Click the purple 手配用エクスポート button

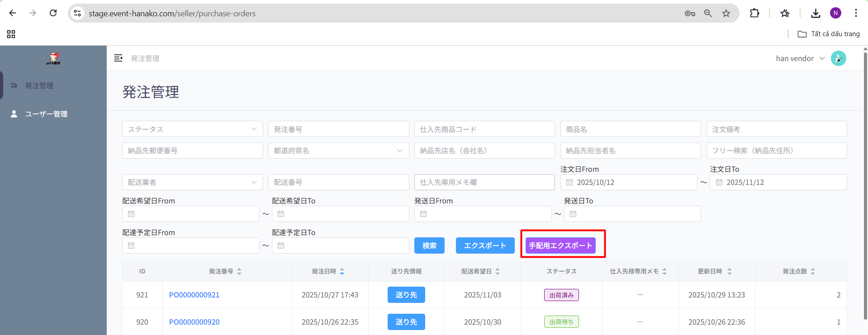560,245
